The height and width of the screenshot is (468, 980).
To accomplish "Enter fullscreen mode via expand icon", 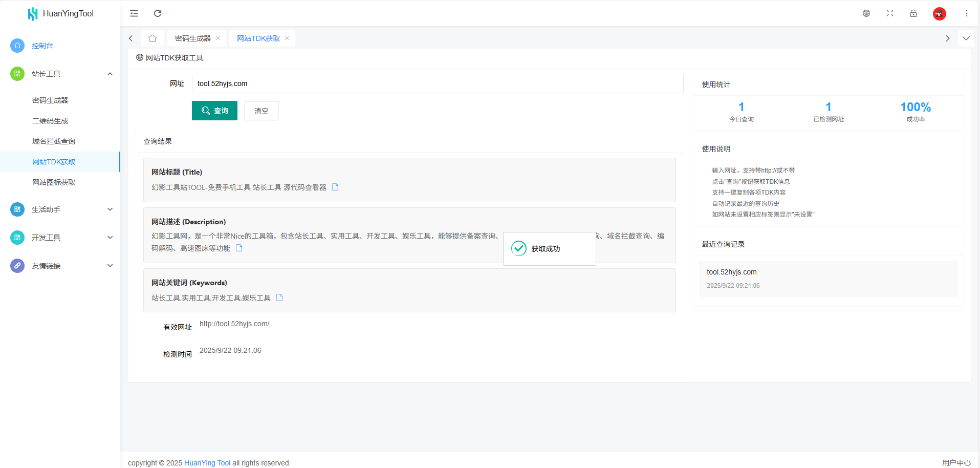I will (x=890, y=13).
